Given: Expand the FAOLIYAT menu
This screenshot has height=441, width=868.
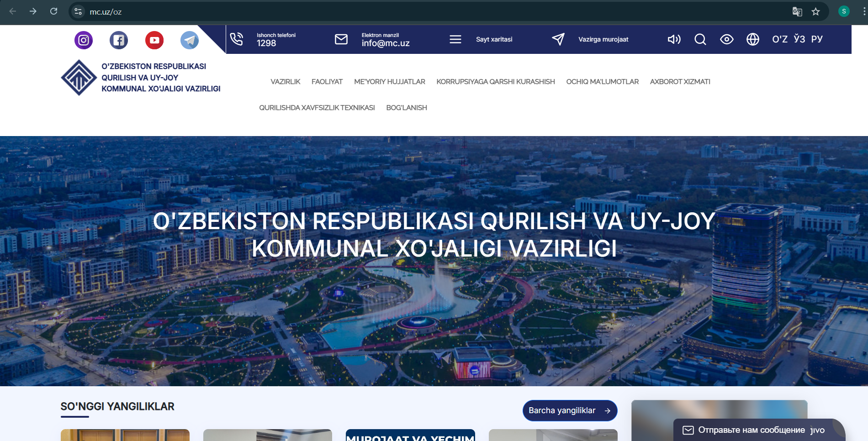Looking at the screenshot, I should pyautogui.click(x=327, y=82).
